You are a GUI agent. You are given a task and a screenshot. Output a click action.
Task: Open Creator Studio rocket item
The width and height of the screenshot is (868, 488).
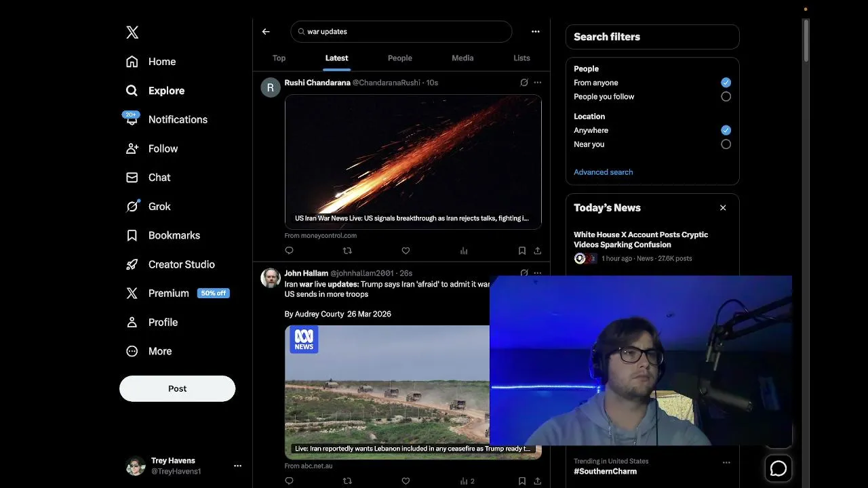[x=170, y=264]
